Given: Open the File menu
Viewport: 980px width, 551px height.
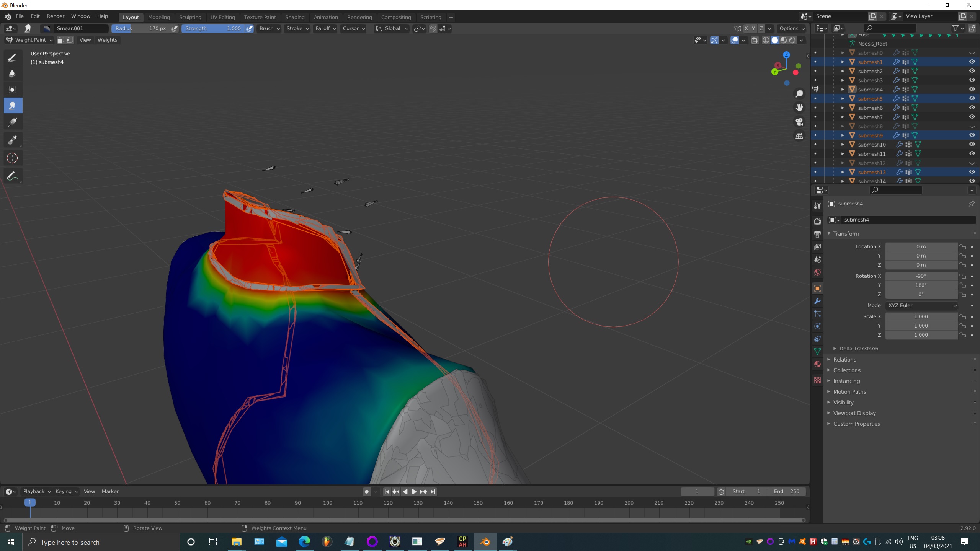Looking at the screenshot, I should pos(20,16).
